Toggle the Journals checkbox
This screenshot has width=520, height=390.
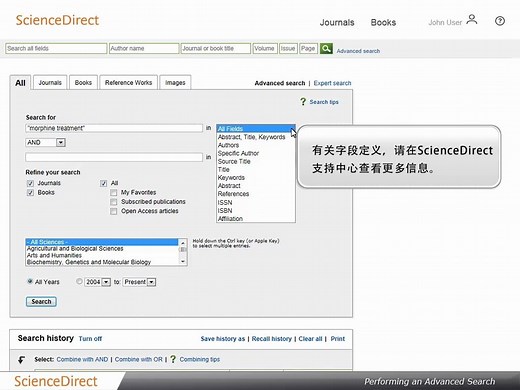30,183
